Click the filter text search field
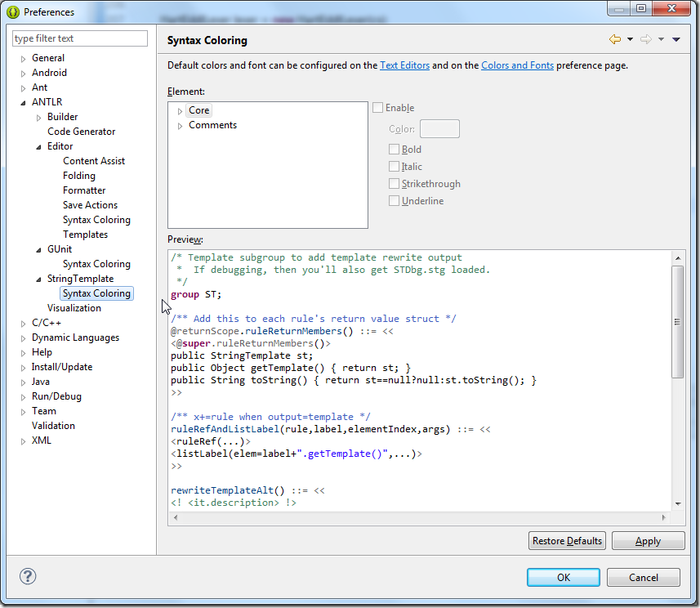Image resolution: width=700 pixels, height=608 pixels. coord(80,38)
